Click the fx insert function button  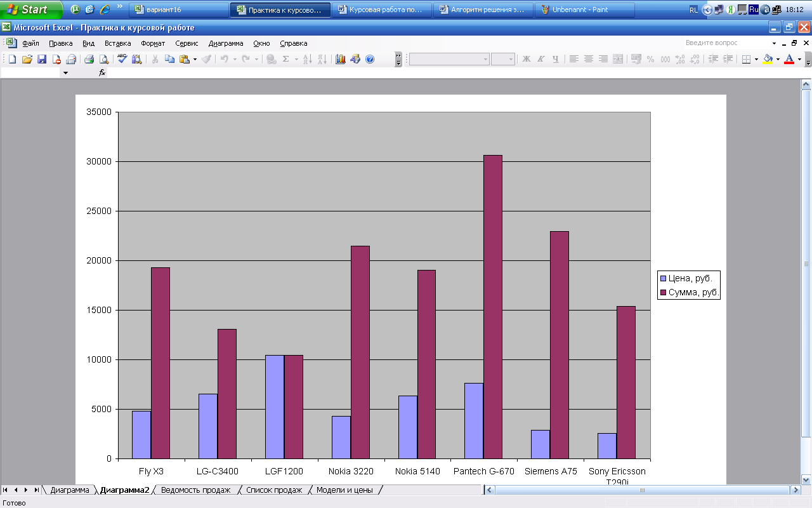[102, 73]
